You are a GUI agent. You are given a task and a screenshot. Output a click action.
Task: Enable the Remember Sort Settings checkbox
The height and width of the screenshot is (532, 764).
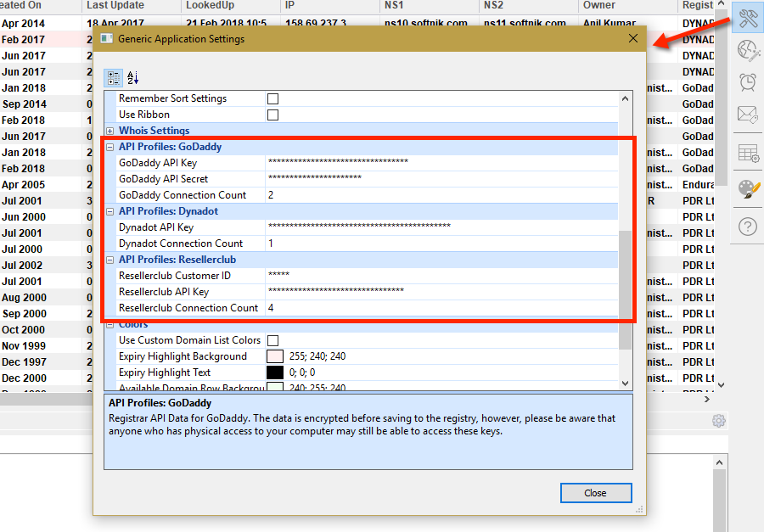click(273, 98)
